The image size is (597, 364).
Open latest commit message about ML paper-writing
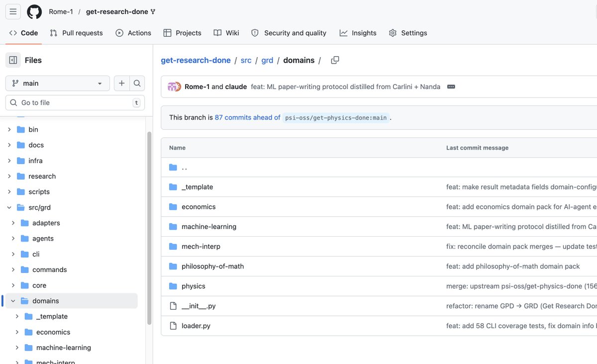pos(345,87)
